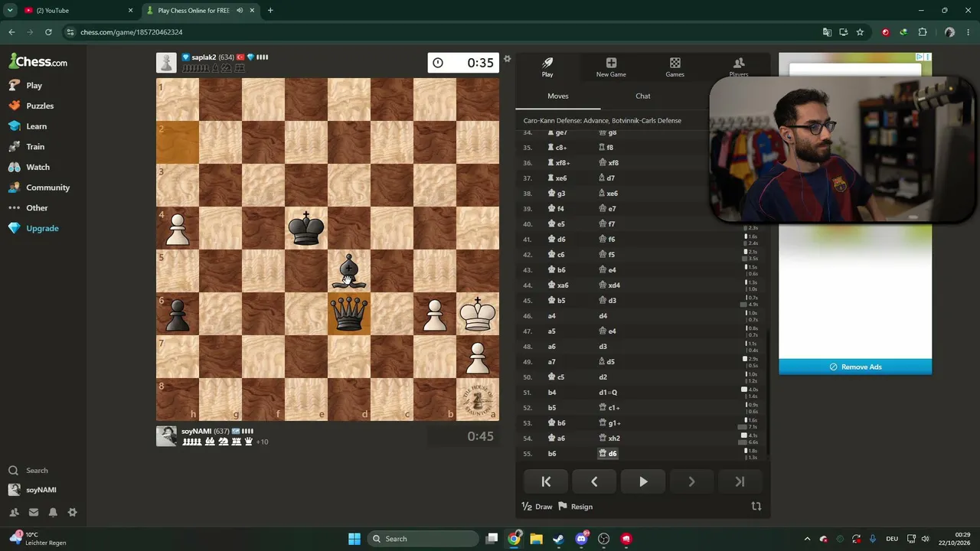
Task: Open the Windows Start menu
Action: coord(354,539)
